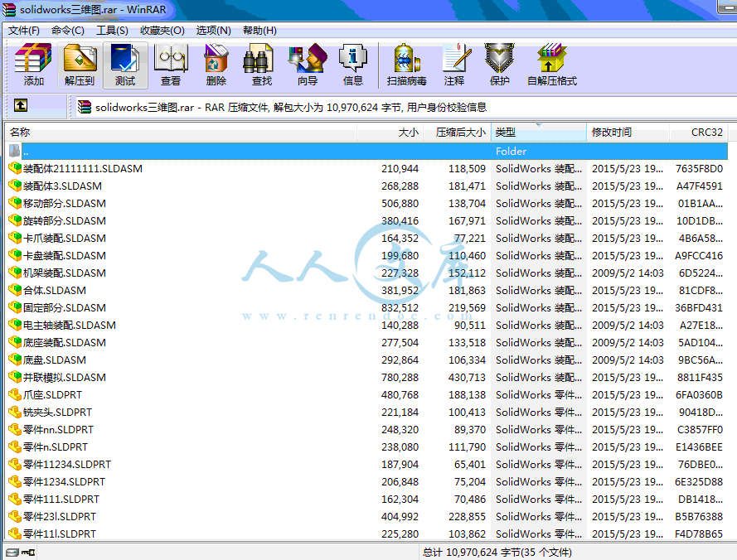
Task: Click the 保护 (Protect) shield icon
Action: click(500, 58)
